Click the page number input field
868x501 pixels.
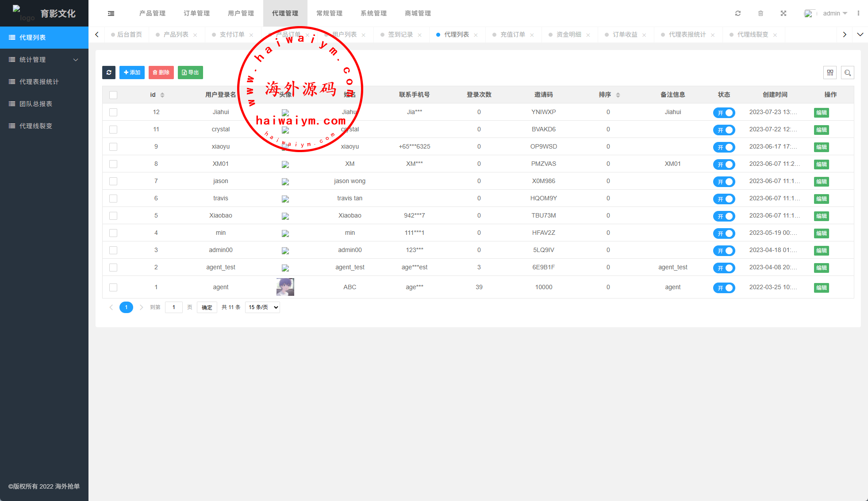point(173,307)
